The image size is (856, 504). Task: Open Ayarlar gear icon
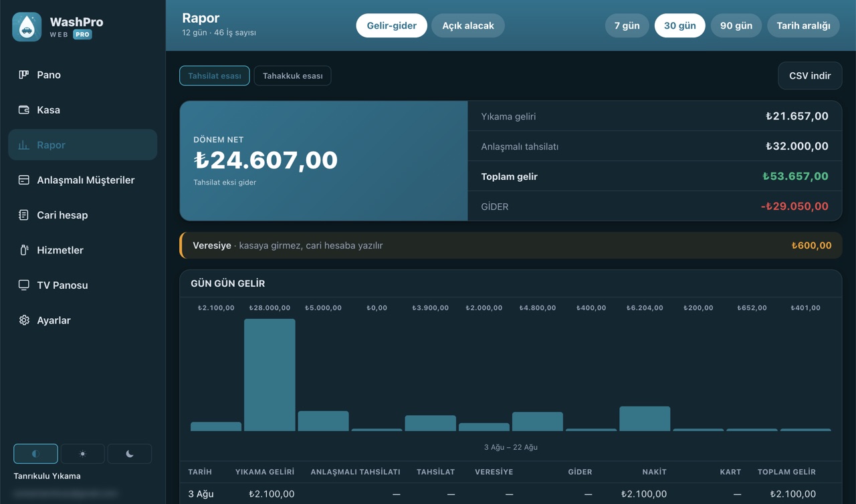click(x=23, y=320)
